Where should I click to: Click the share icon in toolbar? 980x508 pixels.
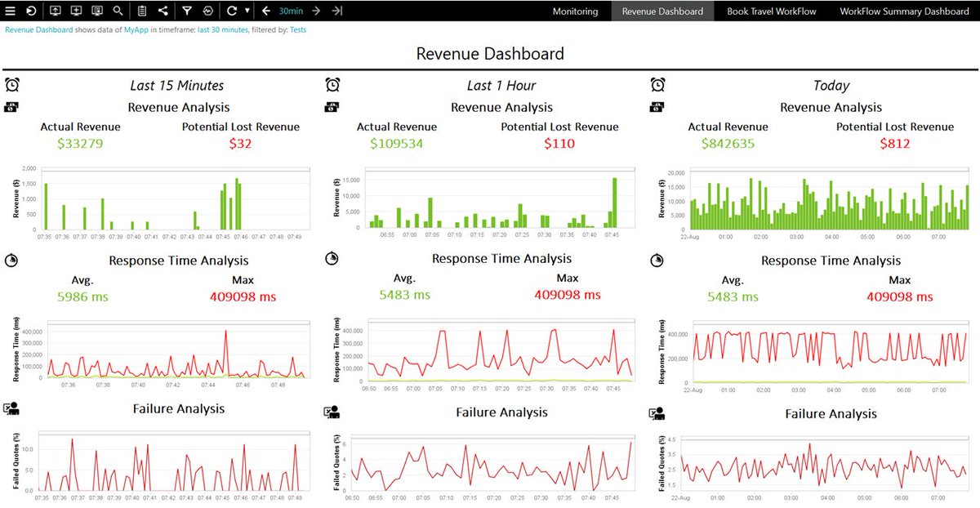[x=163, y=11]
